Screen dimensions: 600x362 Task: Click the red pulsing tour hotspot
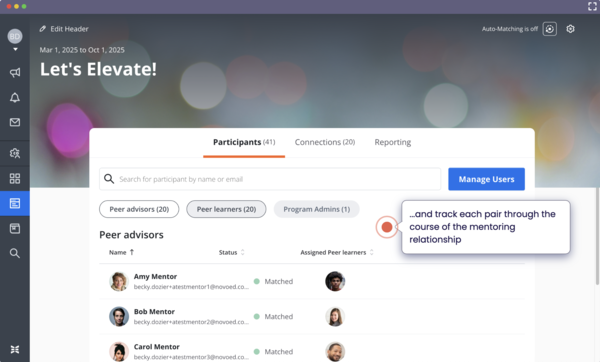387,227
